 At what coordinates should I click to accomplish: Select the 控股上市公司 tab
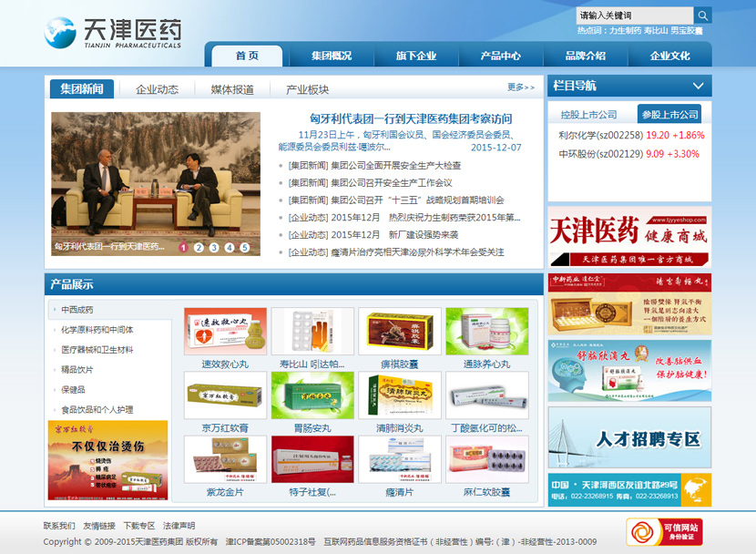coord(588,115)
